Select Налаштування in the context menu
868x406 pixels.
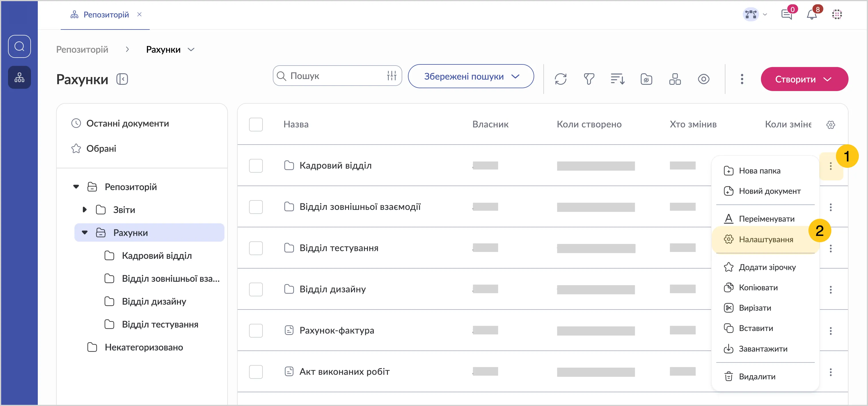766,240
